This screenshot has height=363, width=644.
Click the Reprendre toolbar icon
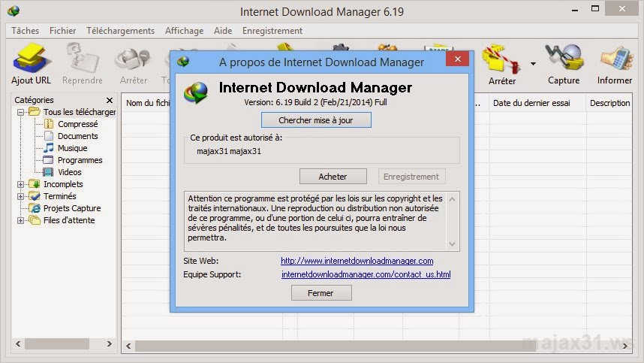point(83,59)
